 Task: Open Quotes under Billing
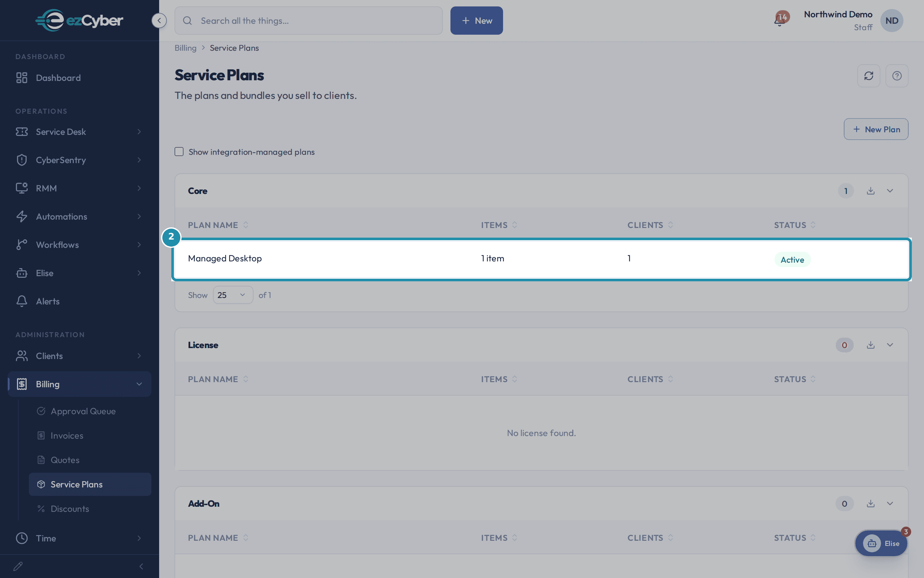coord(90,460)
